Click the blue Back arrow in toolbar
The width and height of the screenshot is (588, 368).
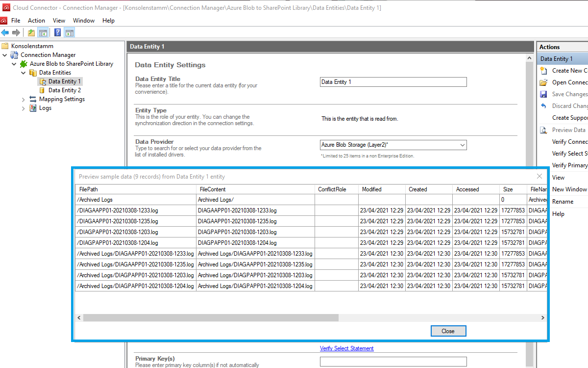click(5, 33)
